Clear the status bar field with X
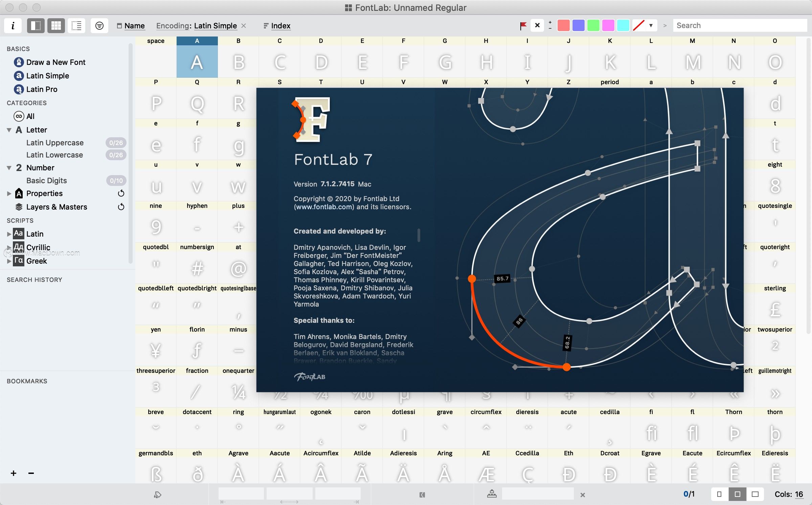Viewport: 812px width, 505px height. tap(582, 495)
